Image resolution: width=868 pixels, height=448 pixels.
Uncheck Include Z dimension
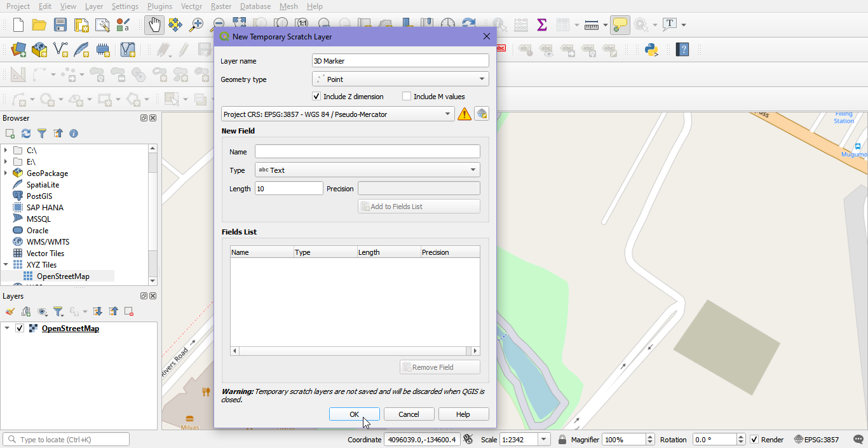[x=316, y=97]
